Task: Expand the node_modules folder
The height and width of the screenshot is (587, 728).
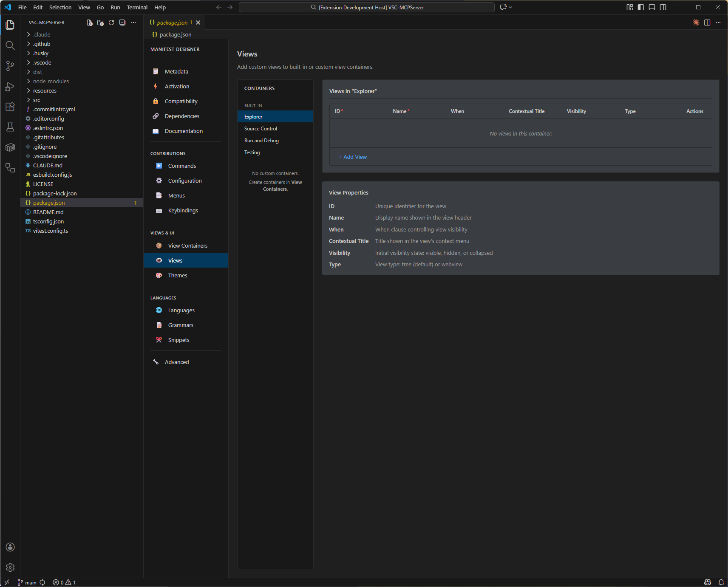Action: [82, 81]
